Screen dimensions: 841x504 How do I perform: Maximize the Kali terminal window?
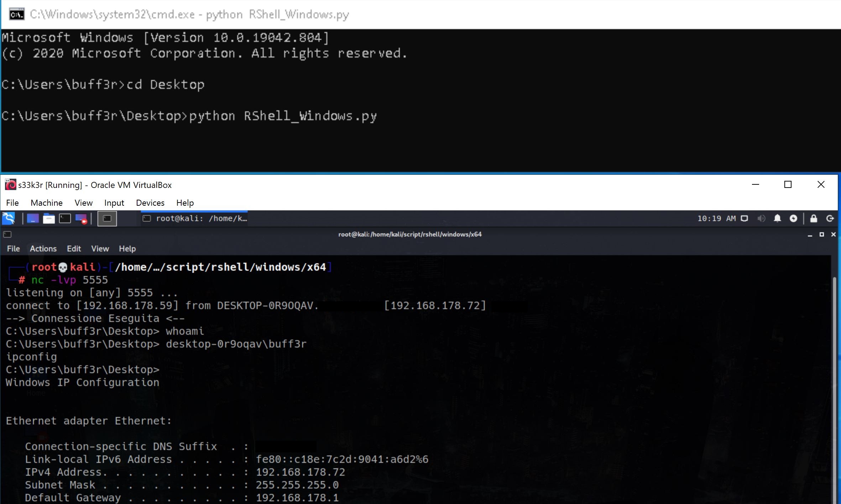822,234
